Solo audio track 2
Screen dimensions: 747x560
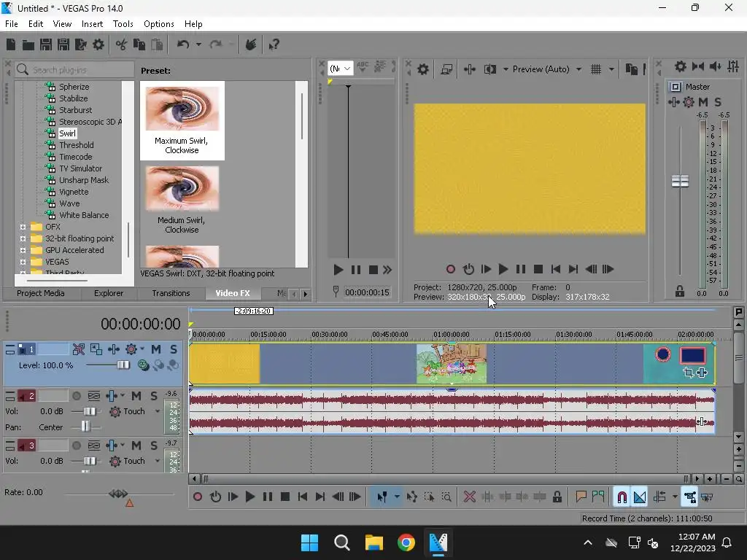pos(154,396)
